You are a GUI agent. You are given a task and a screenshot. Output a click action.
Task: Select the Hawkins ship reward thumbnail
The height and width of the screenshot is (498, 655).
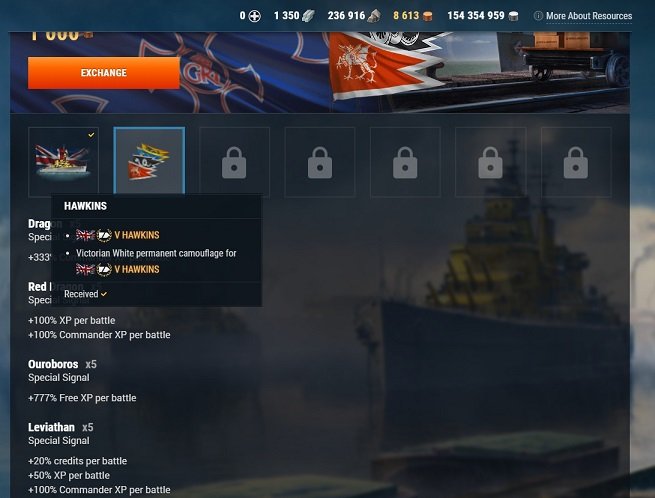click(63, 162)
